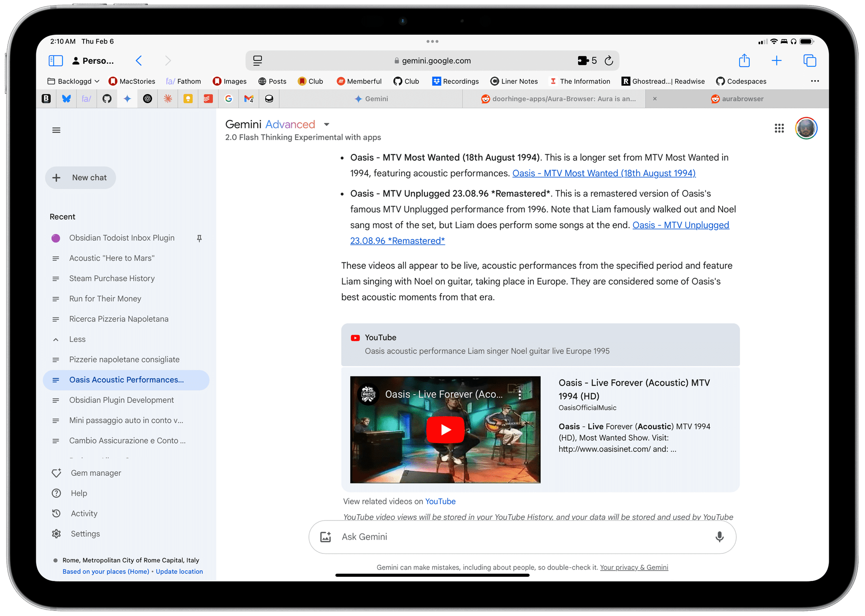The width and height of the screenshot is (865, 616).
Task: Open the pinned Google Keep yellow tab
Action: [188, 99]
